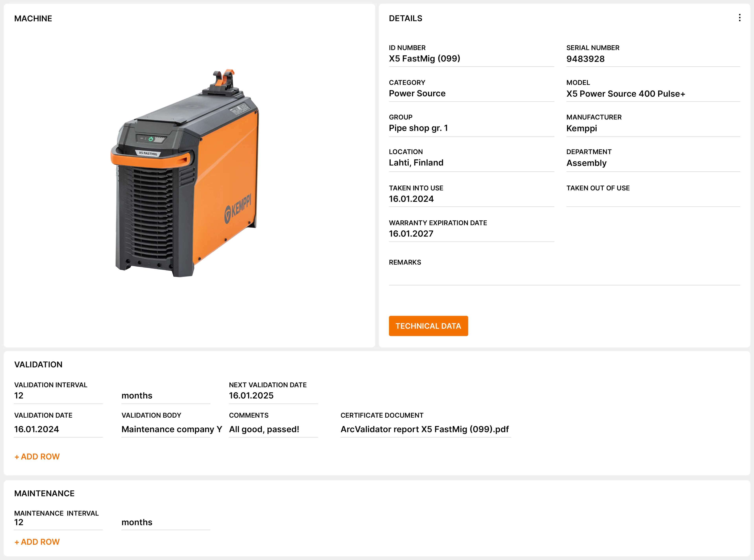The image size is (754, 560).
Task: Click the Taken Into Use date 16.01.2024
Action: pyautogui.click(x=471, y=199)
